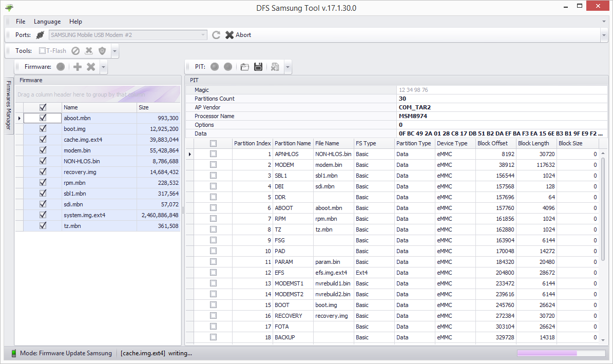Click the row indicator arrow beside APNHLOS
The height and width of the screenshot is (364, 613).
point(189,155)
